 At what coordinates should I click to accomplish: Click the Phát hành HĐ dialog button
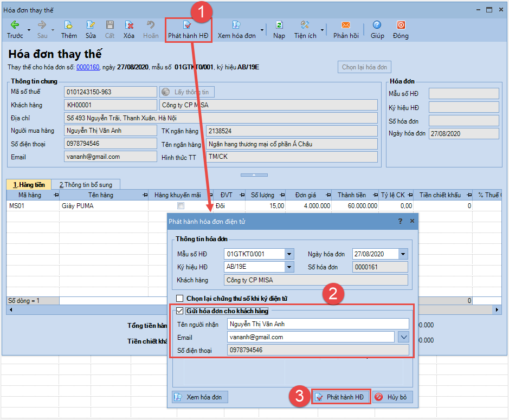pyautogui.click(x=341, y=397)
